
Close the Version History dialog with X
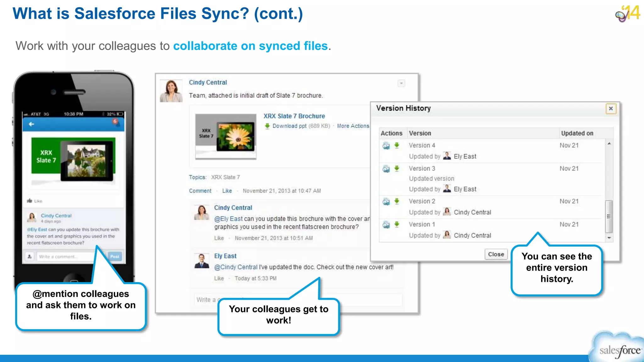(611, 108)
